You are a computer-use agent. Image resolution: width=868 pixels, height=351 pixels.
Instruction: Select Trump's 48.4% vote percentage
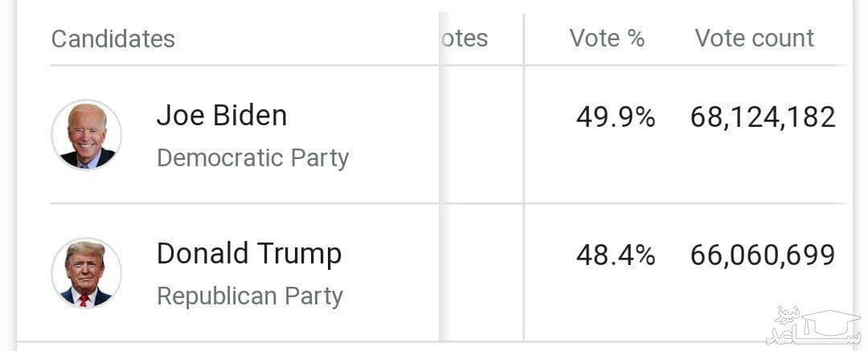click(615, 255)
